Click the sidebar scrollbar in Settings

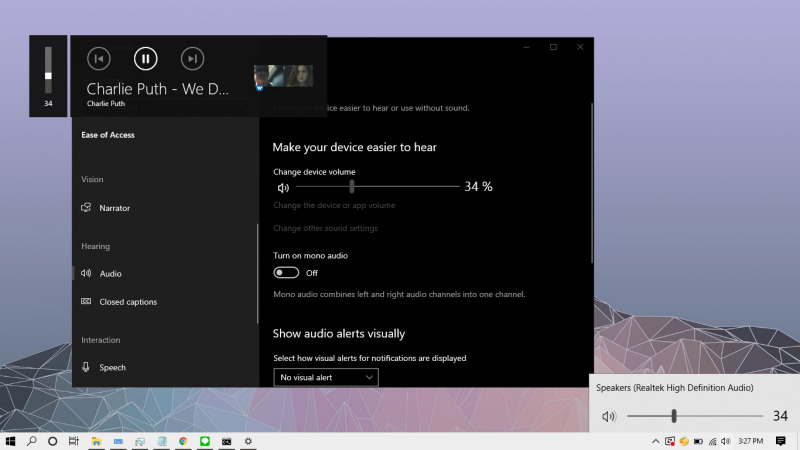(258, 273)
